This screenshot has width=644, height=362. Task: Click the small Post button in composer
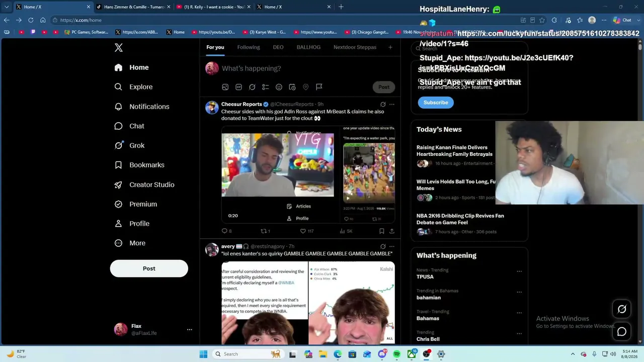click(384, 87)
